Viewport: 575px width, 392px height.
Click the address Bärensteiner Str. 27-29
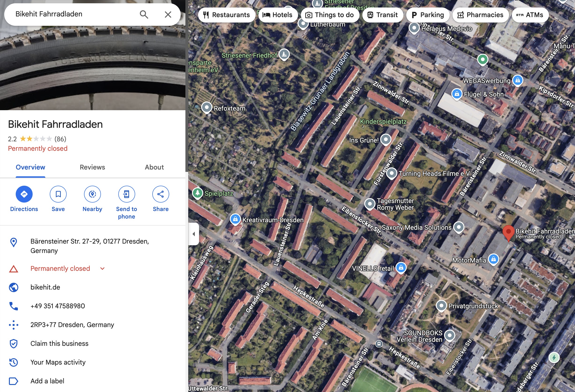[x=90, y=246]
